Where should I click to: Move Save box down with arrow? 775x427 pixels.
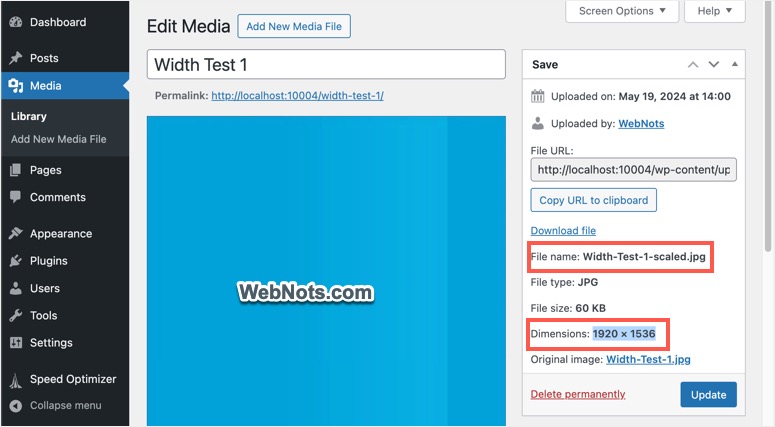(714, 64)
